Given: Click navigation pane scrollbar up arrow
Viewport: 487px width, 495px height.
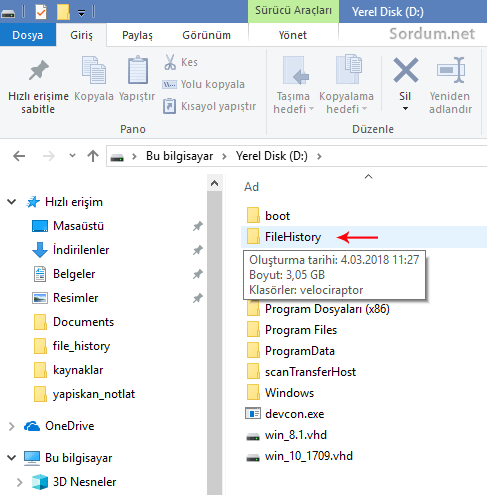Looking at the screenshot, I should (x=214, y=183).
